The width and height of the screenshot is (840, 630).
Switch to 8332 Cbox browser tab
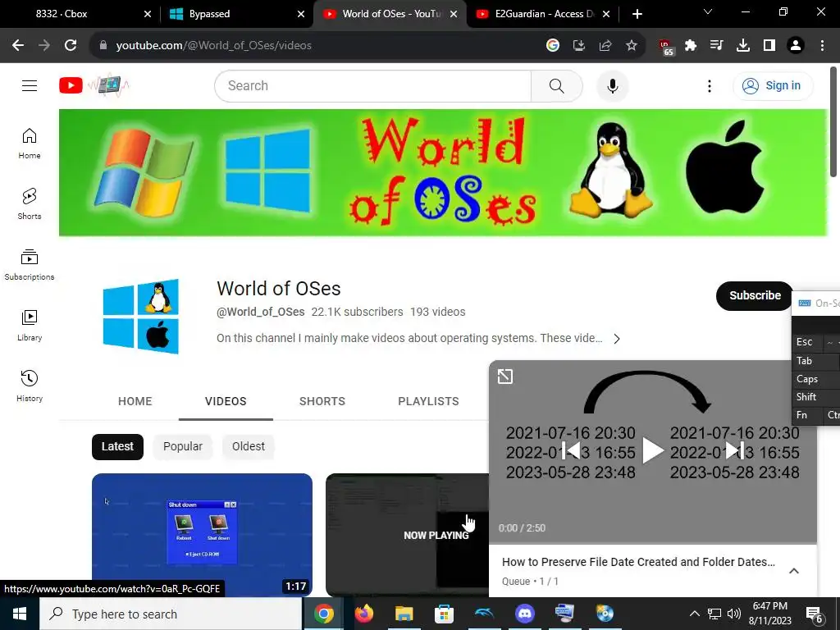(80, 14)
